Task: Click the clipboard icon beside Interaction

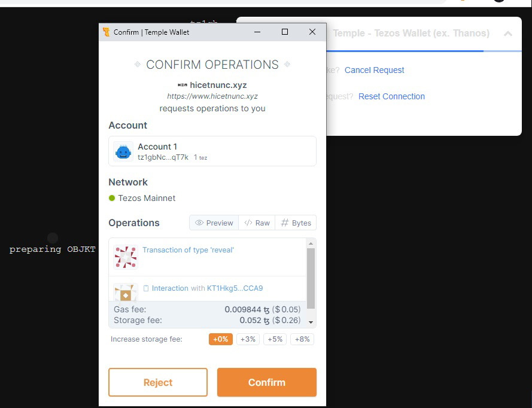Action: [146, 288]
